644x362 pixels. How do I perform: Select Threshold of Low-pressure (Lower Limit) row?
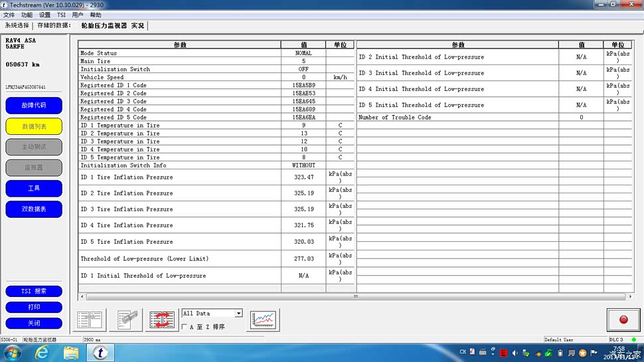click(x=216, y=258)
